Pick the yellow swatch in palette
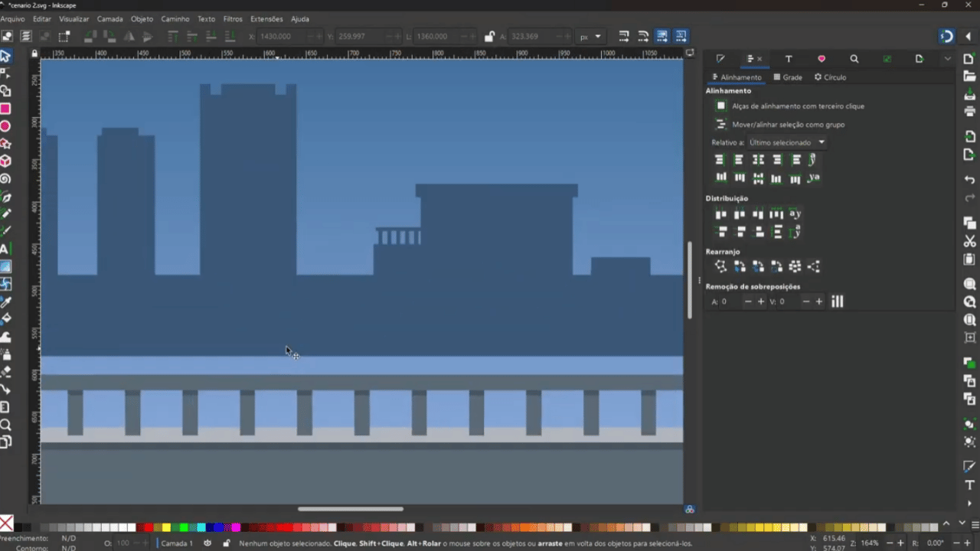 point(166,527)
